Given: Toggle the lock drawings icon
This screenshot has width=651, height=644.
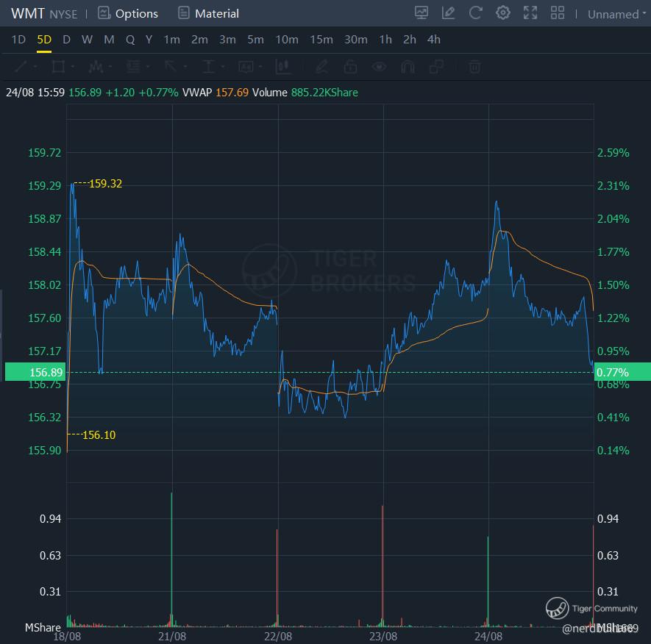Looking at the screenshot, I should click(x=350, y=66).
